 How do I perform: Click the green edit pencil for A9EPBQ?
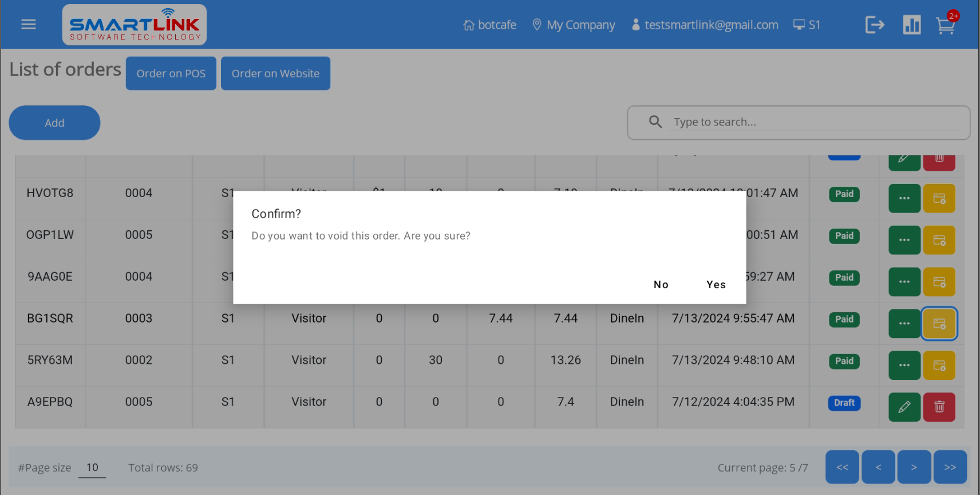click(904, 407)
